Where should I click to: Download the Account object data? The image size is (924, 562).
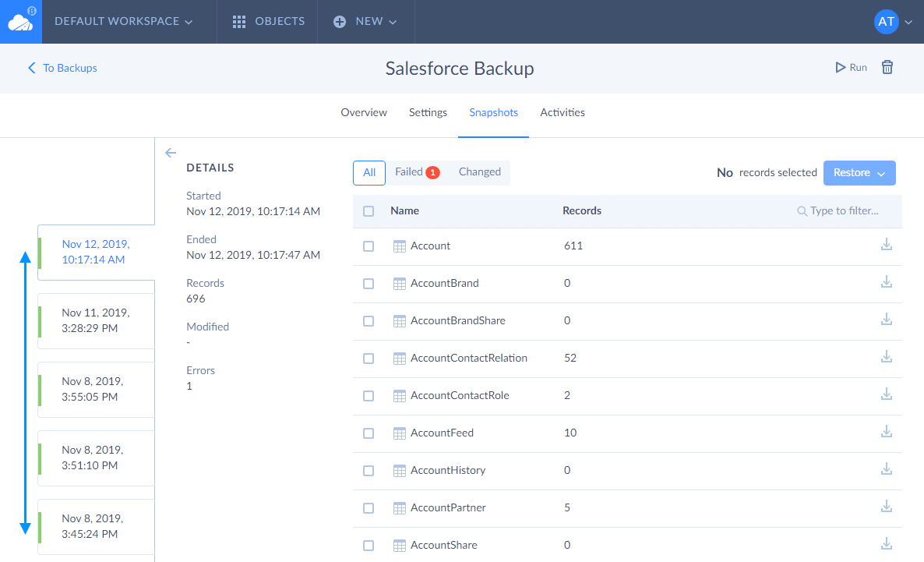(x=887, y=244)
